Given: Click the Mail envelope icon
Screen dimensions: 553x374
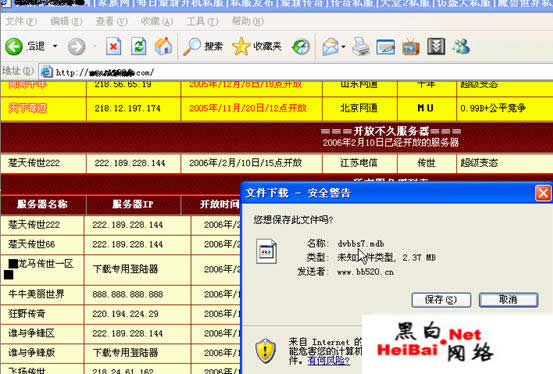Looking at the screenshot, I should [x=330, y=47].
